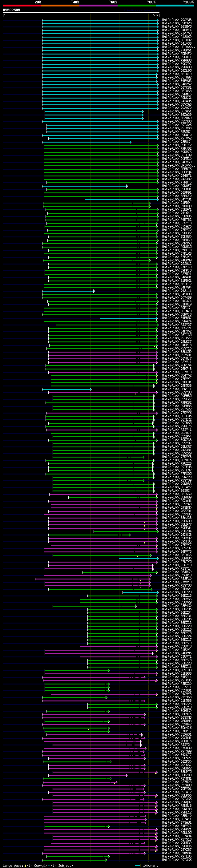Click the red 20% identity legend bar
This screenshot has width=197, height=868.
(x=22, y=6)
